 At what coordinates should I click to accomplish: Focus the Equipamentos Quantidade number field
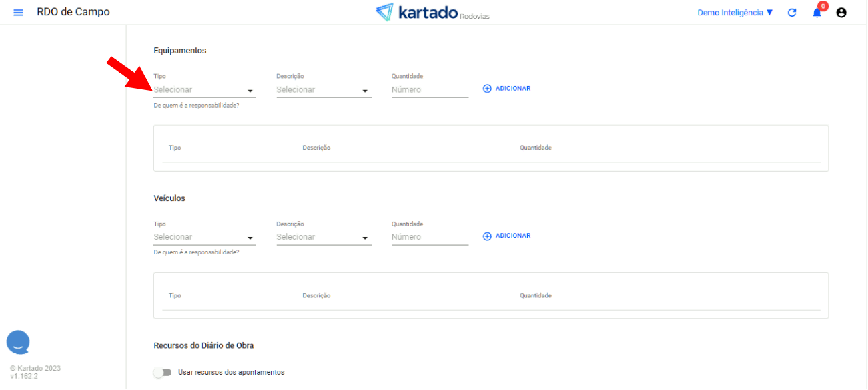(430, 90)
